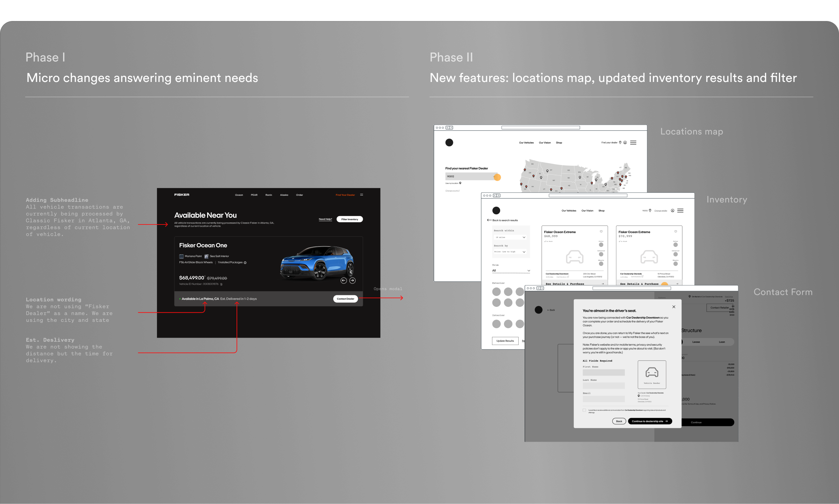Show previous car image with left arrow
The image size is (839, 504).
[x=343, y=281]
